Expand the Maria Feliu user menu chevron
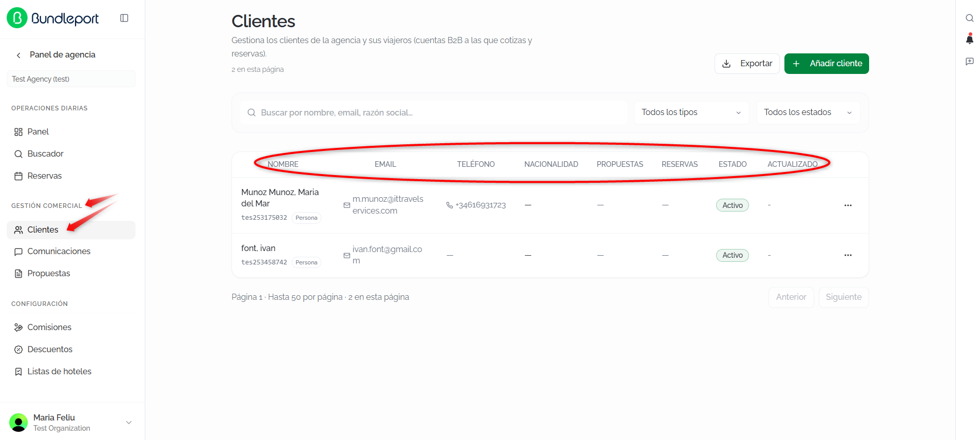Image resolution: width=980 pixels, height=440 pixels. pos(129,423)
